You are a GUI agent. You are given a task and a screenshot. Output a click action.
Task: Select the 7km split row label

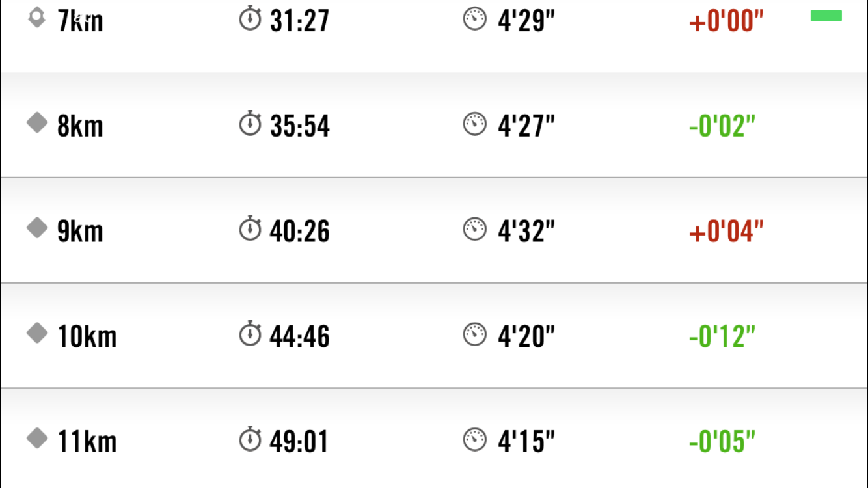(x=80, y=21)
